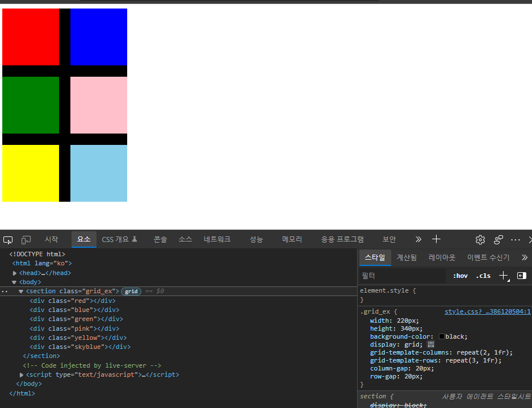Click the closing section tag line

(x=41, y=356)
